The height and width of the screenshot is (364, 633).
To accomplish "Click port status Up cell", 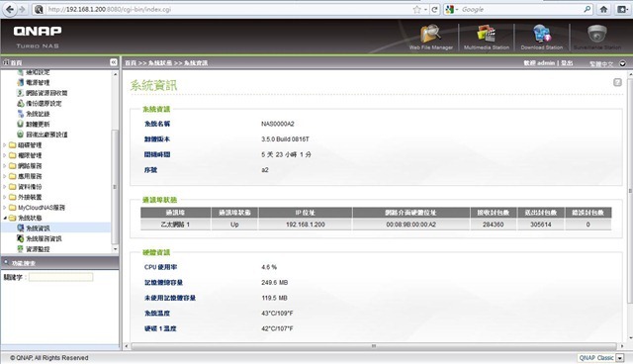I will [x=234, y=225].
